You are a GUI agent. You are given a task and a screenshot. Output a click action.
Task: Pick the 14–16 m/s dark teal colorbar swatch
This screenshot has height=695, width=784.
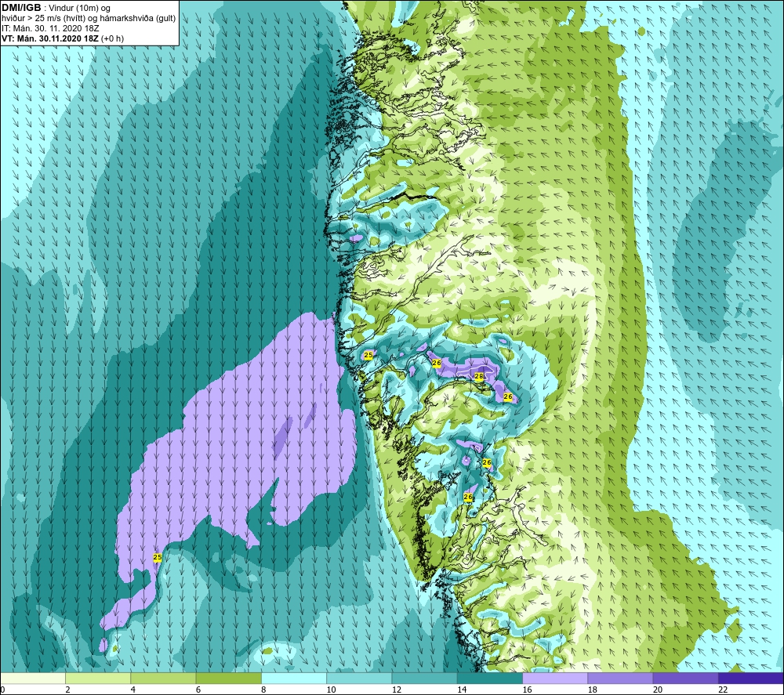coord(490,679)
